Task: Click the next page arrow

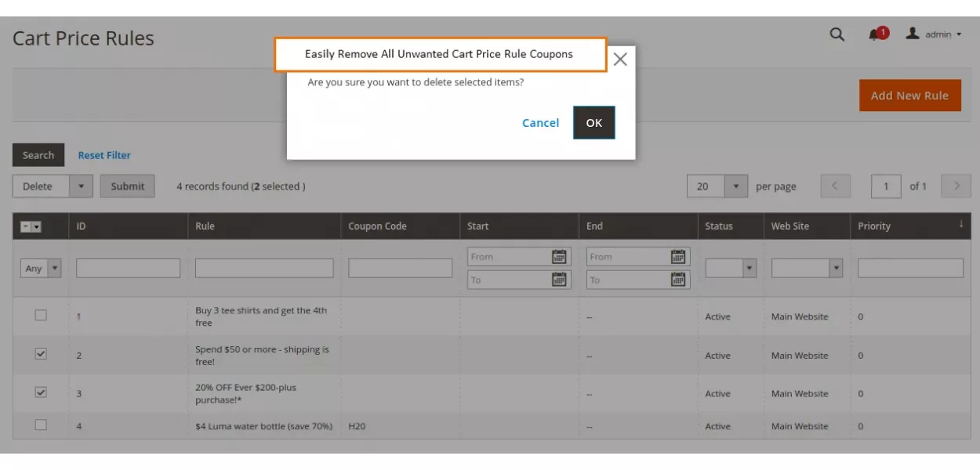Action: tap(956, 186)
